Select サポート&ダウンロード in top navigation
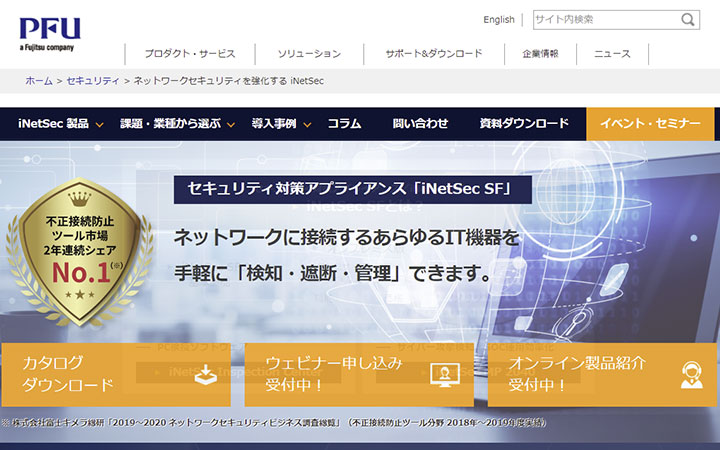This screenshot has width=720, height=450. pos(434,54)
